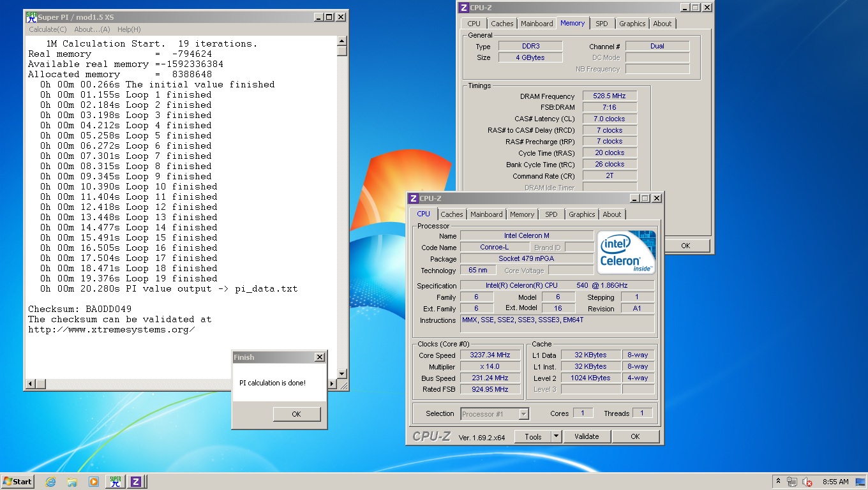Click the Bus Speed 231.24 MHz value
868x490 pixels.
point(490,378)
